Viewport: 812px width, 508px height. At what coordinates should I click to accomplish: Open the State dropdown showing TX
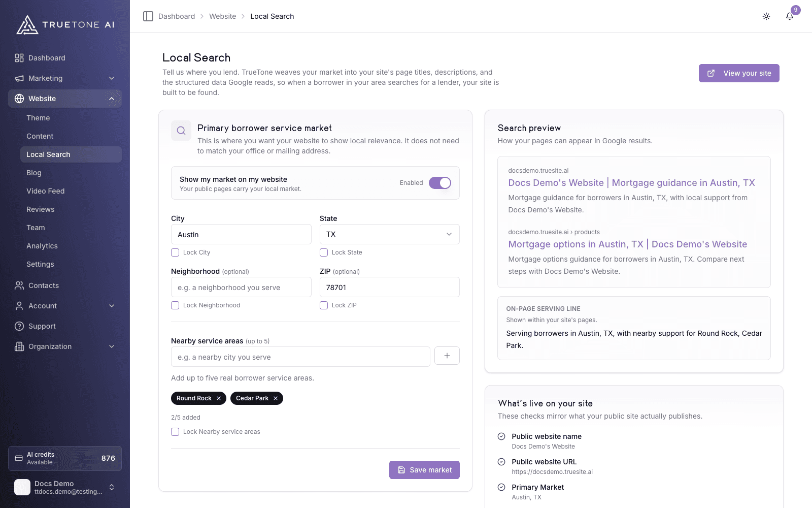click(x=389, y=234)
